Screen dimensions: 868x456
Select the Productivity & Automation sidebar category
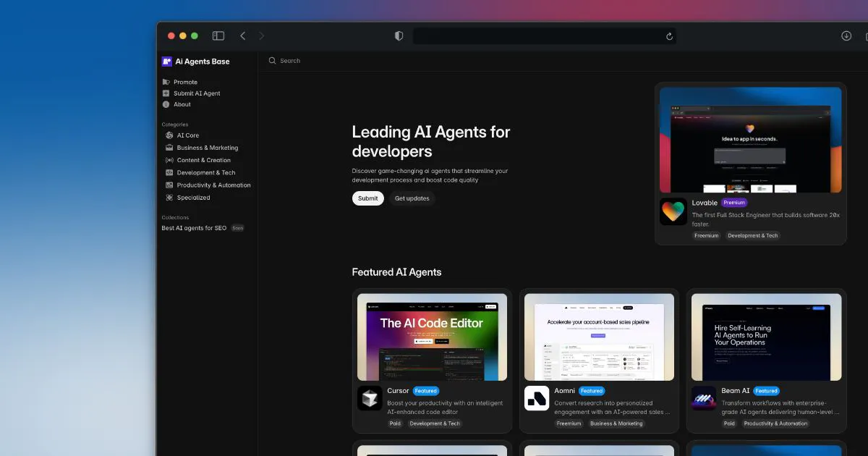pyautogui.click(x=214, y=185)
